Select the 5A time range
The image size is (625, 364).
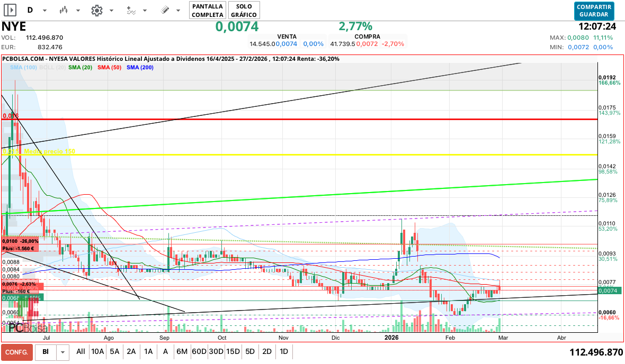click(x=114, y=352)
